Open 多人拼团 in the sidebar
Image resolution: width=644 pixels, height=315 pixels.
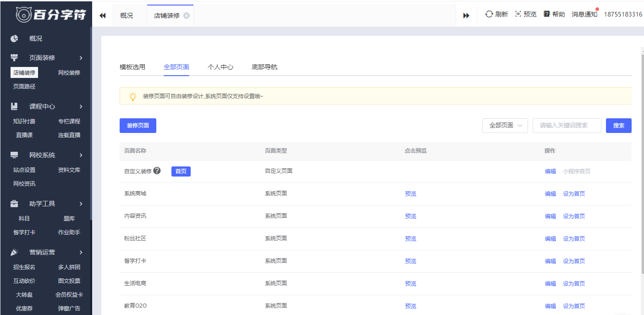[69, 267]
